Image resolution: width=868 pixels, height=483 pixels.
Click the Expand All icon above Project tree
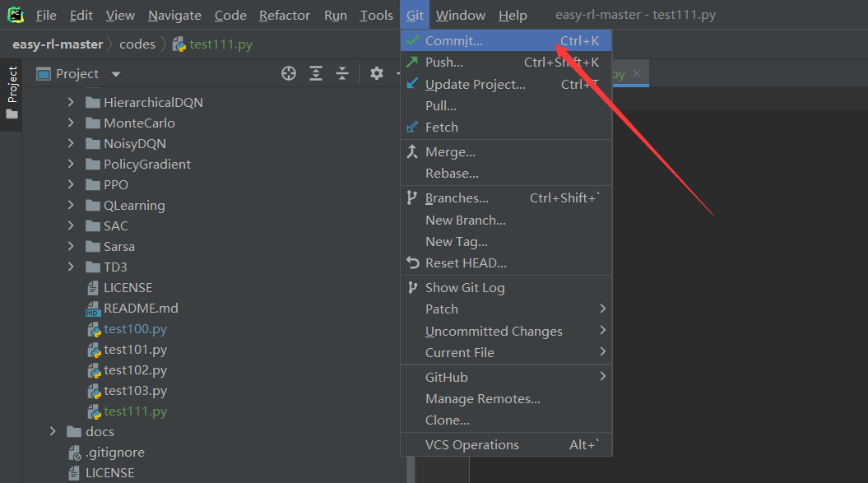[316, 73]
